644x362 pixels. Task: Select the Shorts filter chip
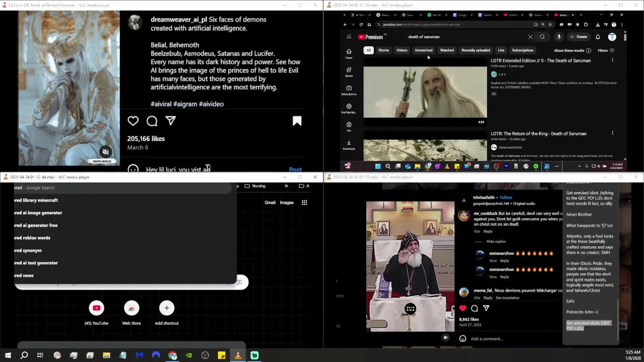click(383, 50)
